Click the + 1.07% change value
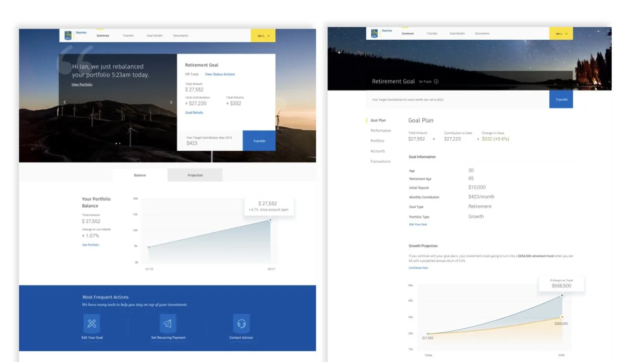 tap(91, 236)
